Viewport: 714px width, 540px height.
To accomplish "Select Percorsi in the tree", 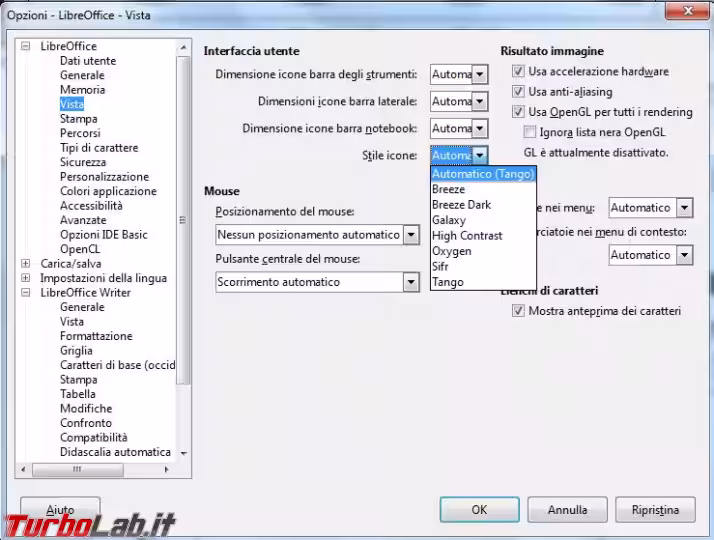I will click(80, 133).
